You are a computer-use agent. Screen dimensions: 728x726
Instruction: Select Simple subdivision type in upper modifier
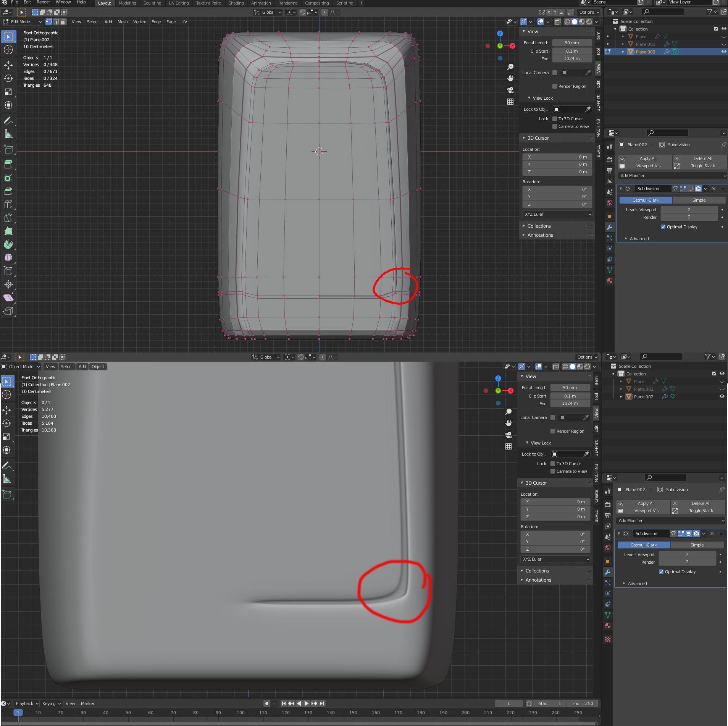699,200
